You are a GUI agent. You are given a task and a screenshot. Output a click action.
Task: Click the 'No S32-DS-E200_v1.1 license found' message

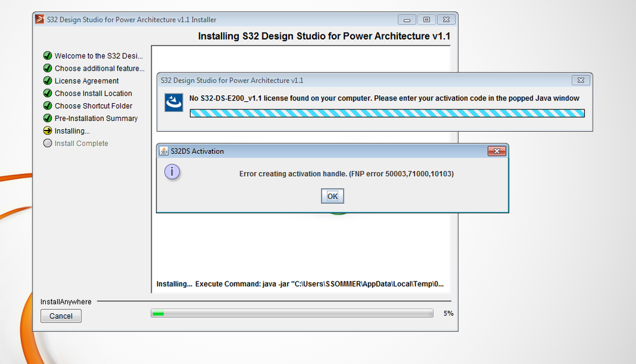pyautogui.click(x=384, y=99)
